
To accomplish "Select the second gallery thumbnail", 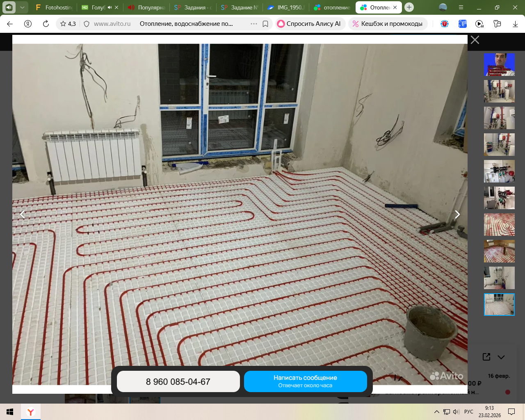I will coord(499,91).
